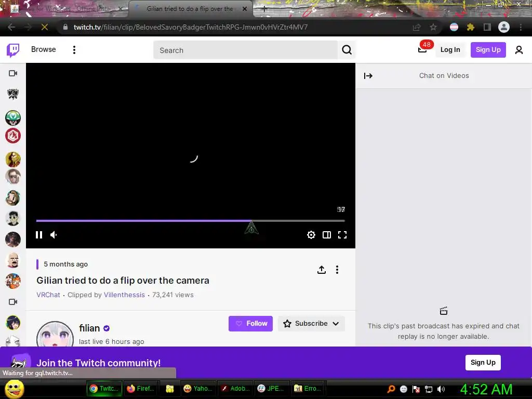Click the system tray volume speaker

441,389
